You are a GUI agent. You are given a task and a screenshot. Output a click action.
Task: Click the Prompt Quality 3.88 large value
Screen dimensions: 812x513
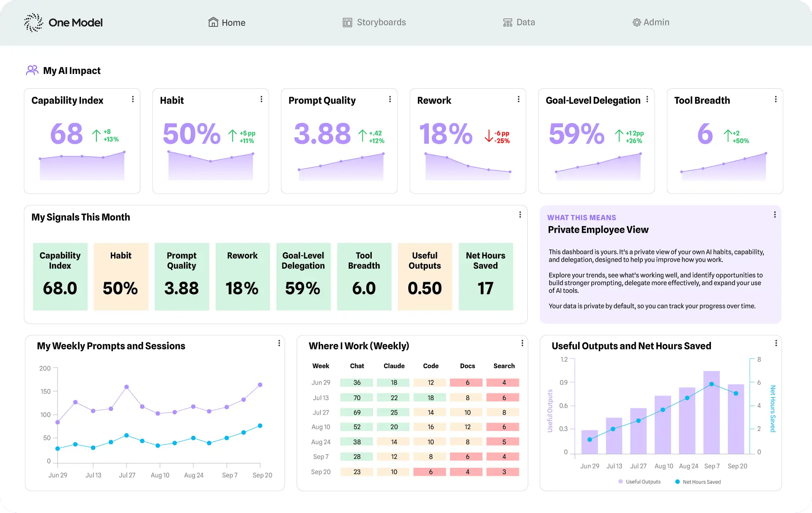pos(322,134)
